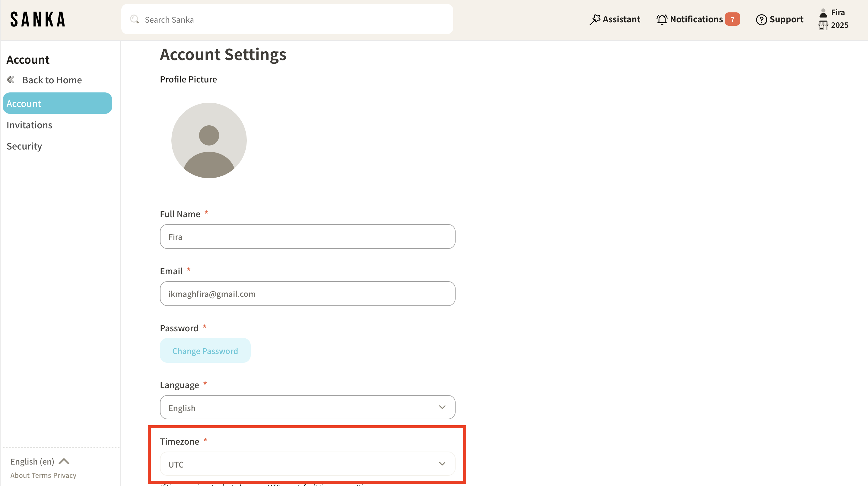Click the search magnifier icon
The height and width of the screenshot is (486, 868).
click(135, 20)
